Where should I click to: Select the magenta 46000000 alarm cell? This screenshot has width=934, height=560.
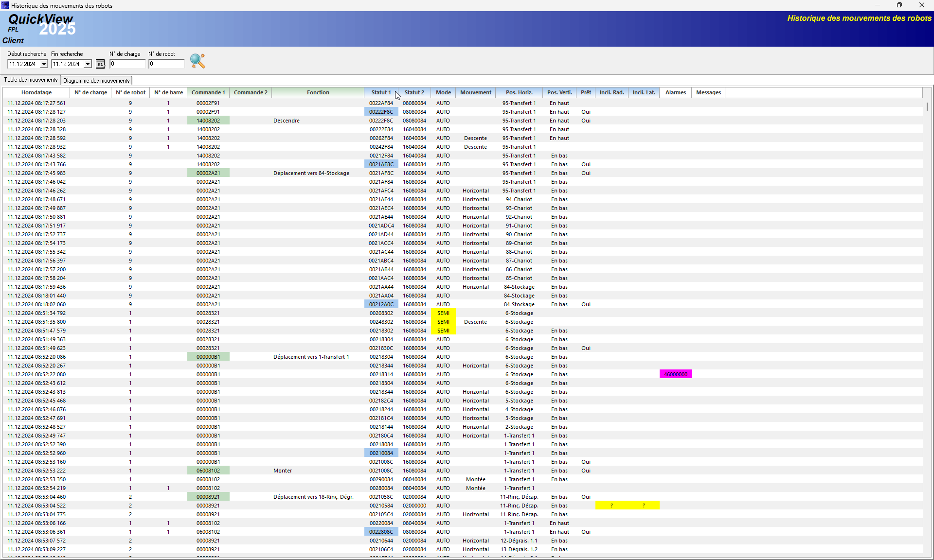pos(675,374)
